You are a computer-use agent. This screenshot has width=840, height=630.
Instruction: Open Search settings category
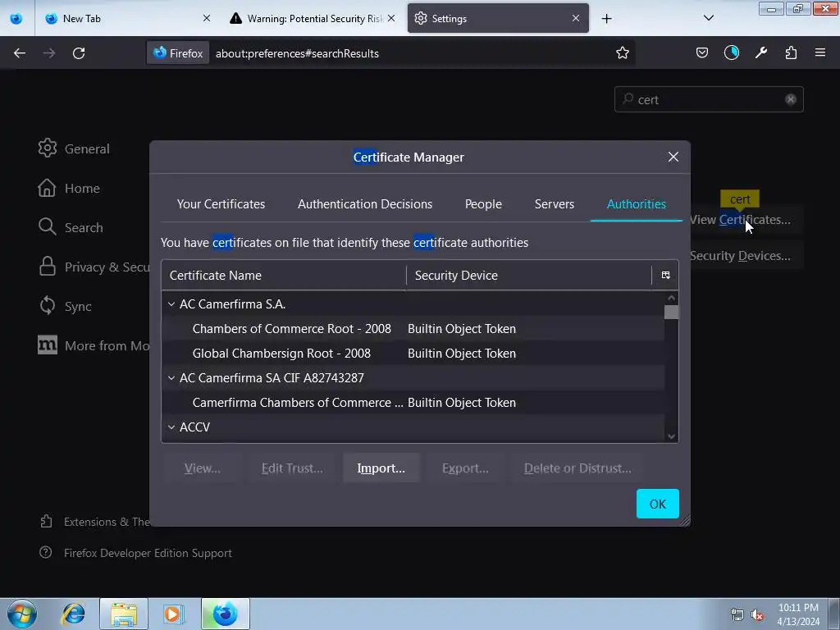coord(71,227)
